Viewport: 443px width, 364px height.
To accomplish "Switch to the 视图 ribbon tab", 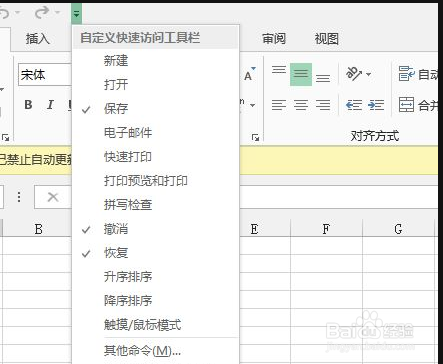I will (327, 39).
